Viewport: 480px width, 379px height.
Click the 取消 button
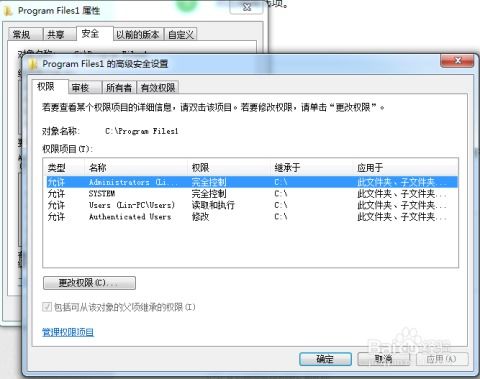point(383,359)
